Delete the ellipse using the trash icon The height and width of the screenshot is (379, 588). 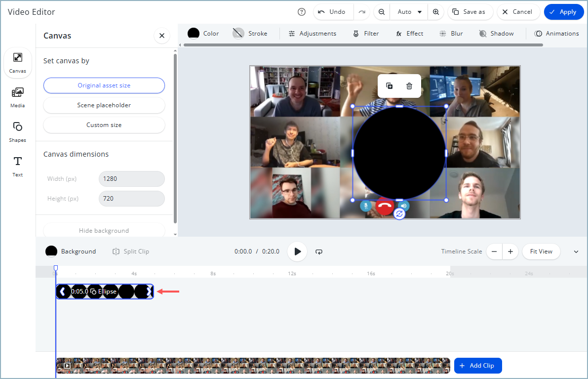pos(409,86)
